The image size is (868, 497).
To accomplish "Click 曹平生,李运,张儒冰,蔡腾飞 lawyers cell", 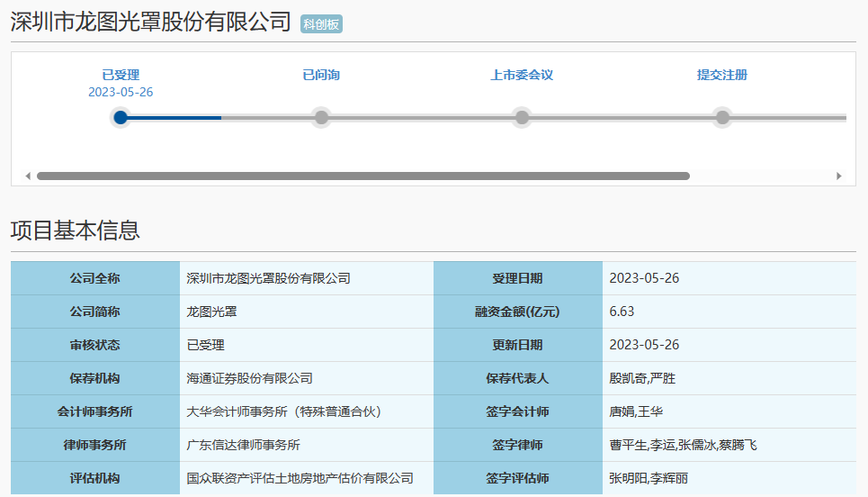I will [729, 445].
